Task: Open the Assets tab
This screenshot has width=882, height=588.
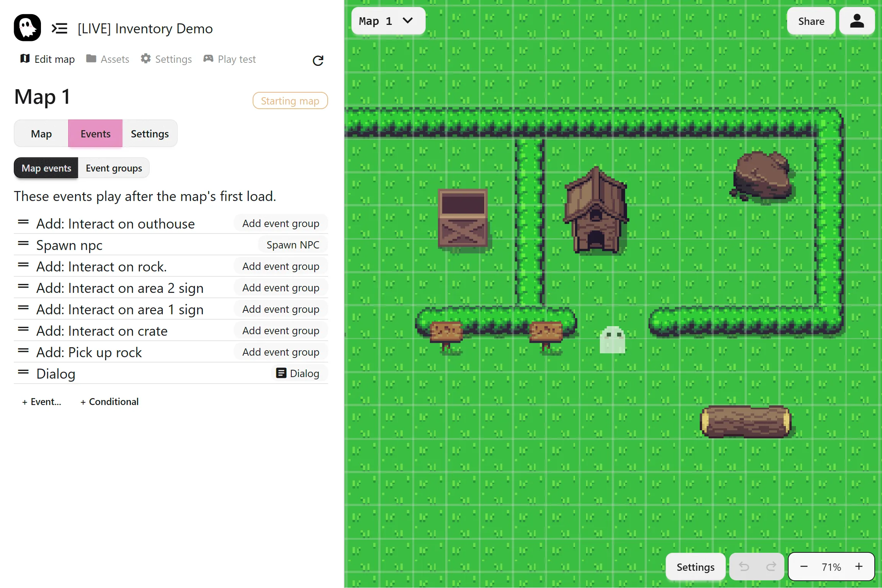Action: point(108,59)
